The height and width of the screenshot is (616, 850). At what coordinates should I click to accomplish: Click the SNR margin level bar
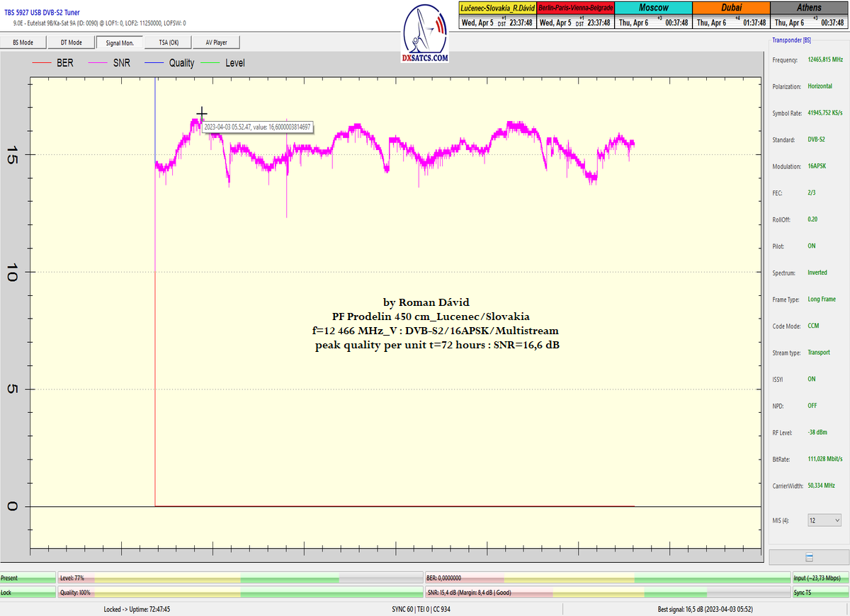tap(607, 592)
